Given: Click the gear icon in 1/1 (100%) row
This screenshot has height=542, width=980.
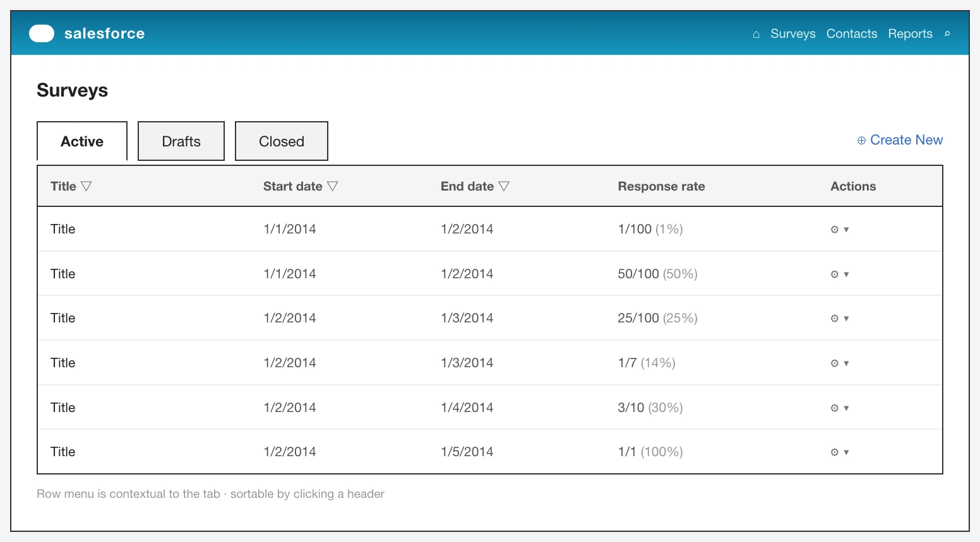Looking at the screenshot, I should point(834,452).
